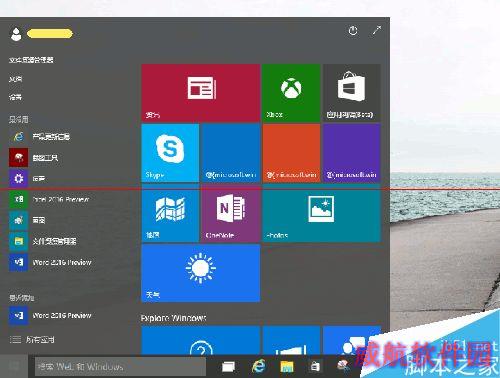
Task: Open File Explorer from the taskbar
Action: pyautogui.click(x=287, y=367)
